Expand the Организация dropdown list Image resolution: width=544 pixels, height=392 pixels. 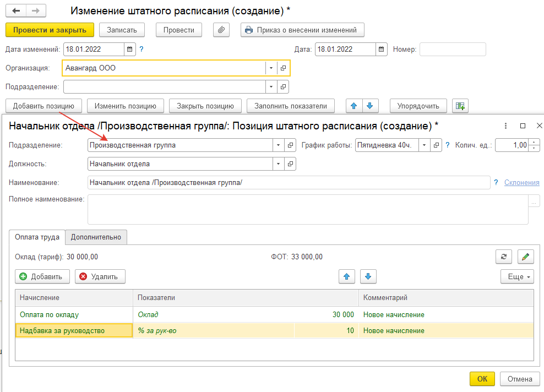(271, 68)
